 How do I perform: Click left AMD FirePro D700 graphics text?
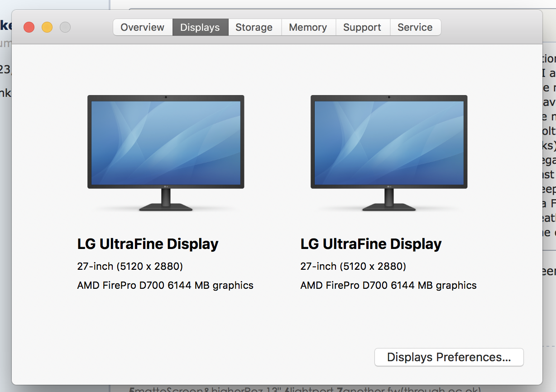pos(165,286)
